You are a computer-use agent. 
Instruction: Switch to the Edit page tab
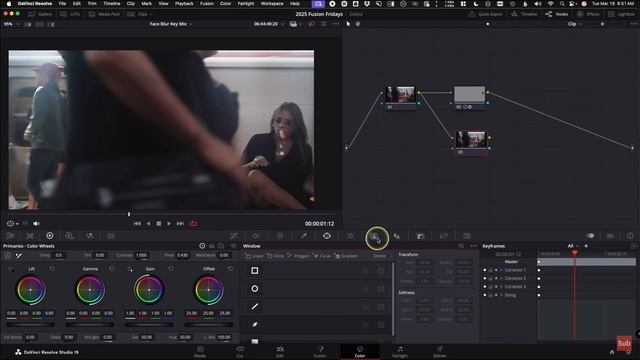280,352
